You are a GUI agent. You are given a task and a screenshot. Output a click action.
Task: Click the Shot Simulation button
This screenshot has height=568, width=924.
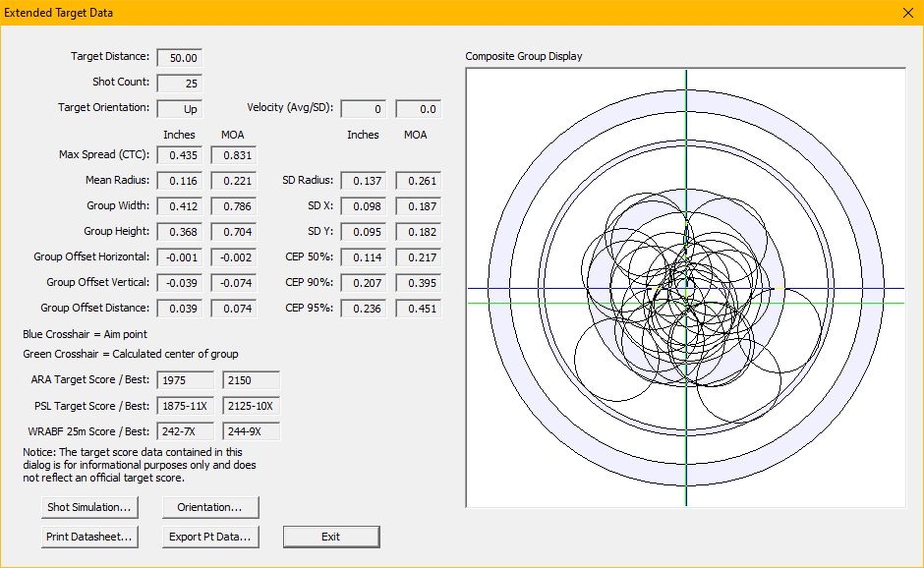pos(89,507)
